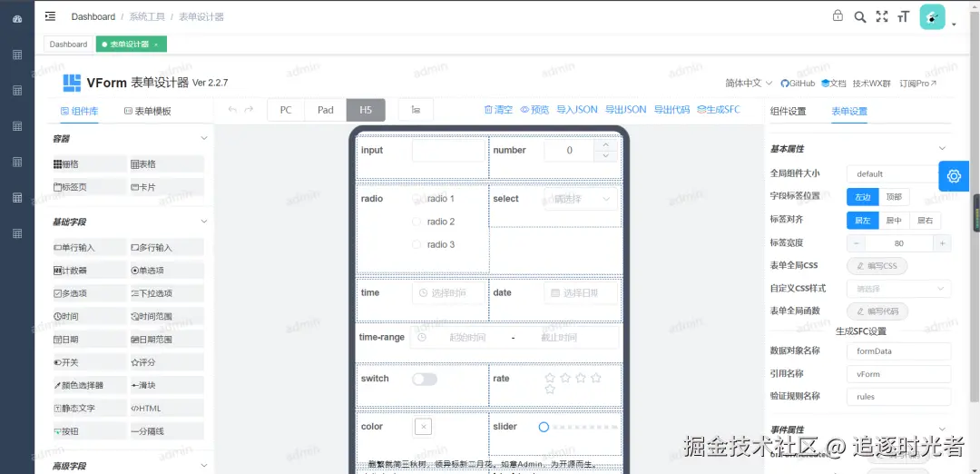
Task: Click the blue settings gear button
Action: pos(954,176)
